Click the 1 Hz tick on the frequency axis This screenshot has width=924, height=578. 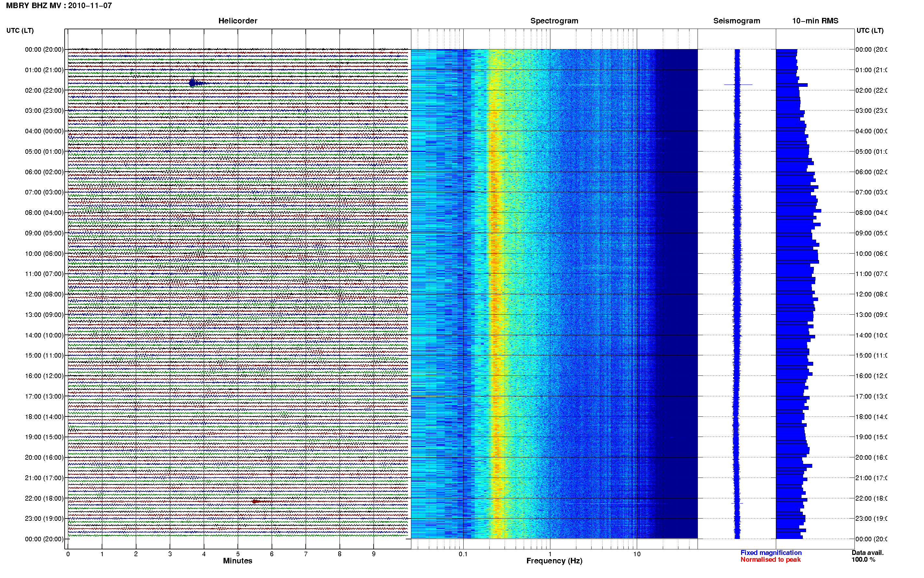(550, 554)
